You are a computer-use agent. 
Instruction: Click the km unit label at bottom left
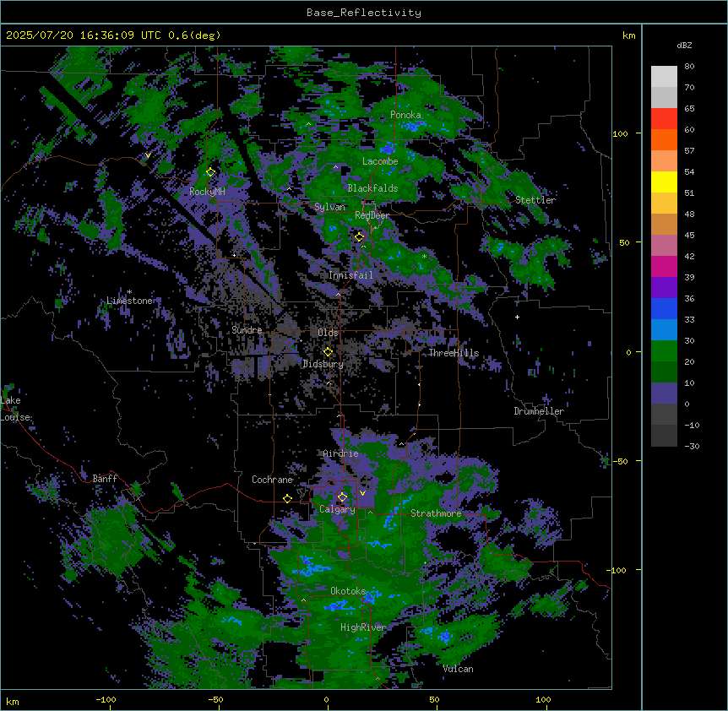click(12, 701)
